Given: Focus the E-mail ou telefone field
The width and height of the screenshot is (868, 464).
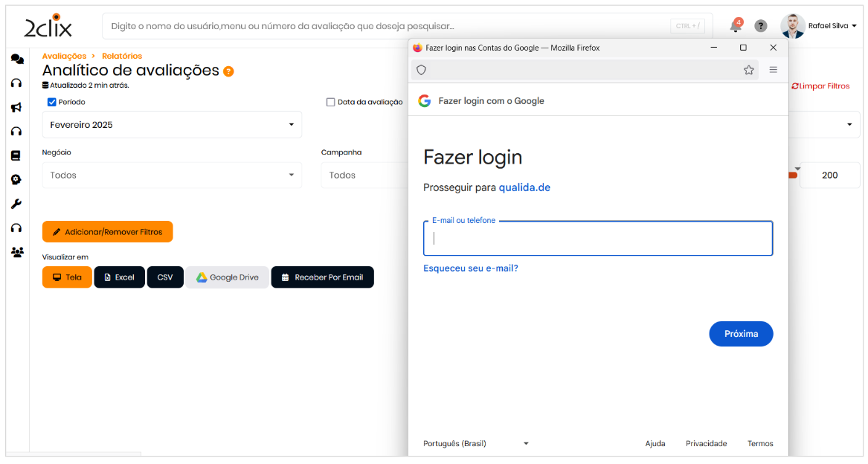Looking at the screenshot, I should pos(598,239).
